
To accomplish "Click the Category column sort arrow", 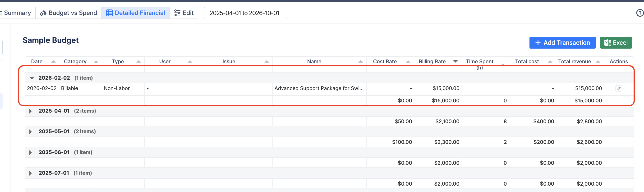I will [x=96, y=61].
